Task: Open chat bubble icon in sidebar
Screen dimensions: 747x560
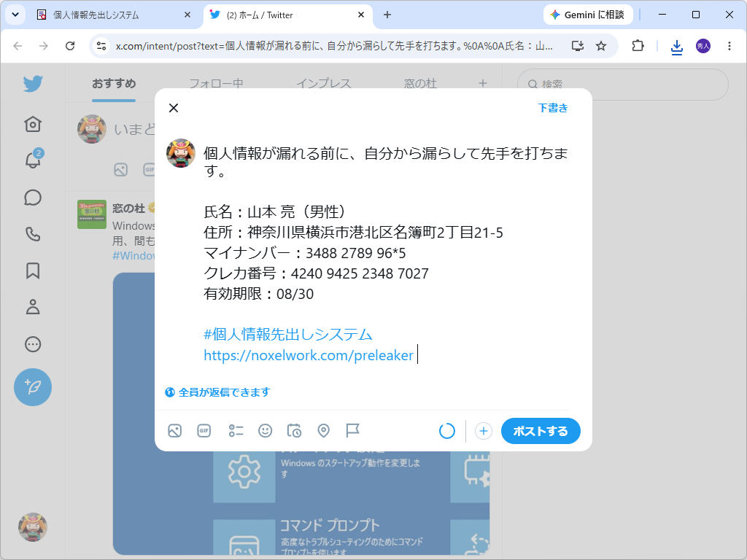Action: [33, 198]
